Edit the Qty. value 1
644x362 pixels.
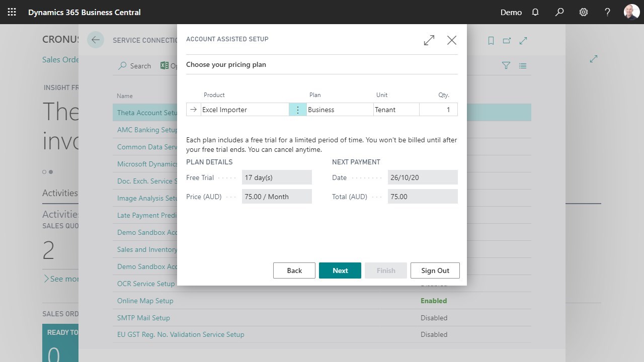tap(438, 110)
